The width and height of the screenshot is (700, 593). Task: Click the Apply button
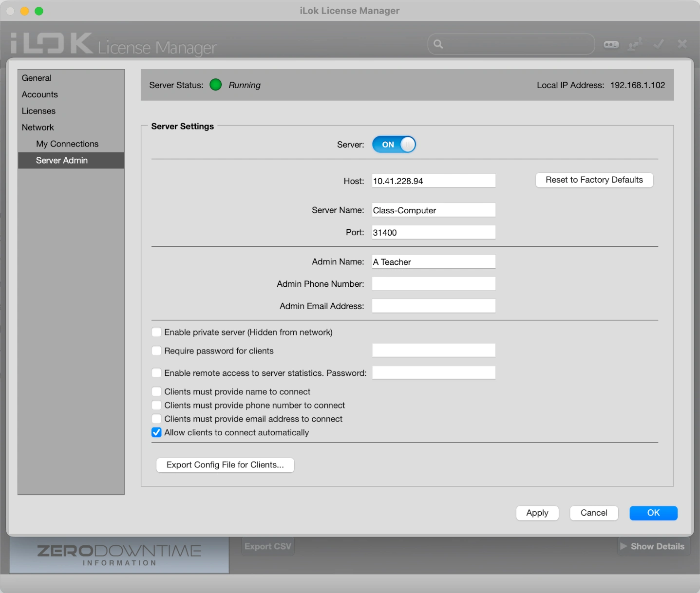click(537, 513)
